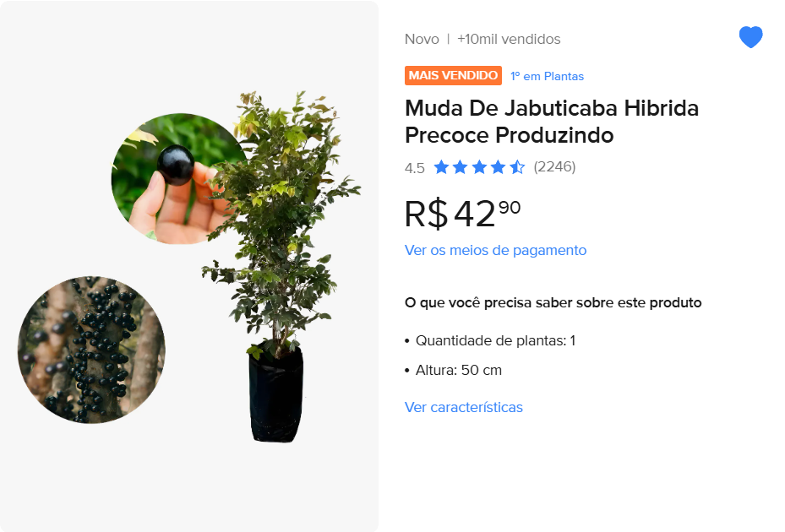Screen dimensions: 785x532
Task: Click the second rating star
Action: click(460, 166)
